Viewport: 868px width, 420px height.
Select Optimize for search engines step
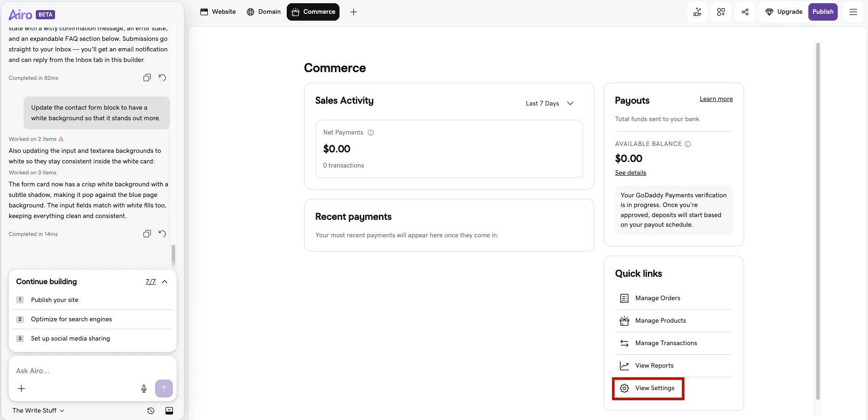click(x=93, y=319)
